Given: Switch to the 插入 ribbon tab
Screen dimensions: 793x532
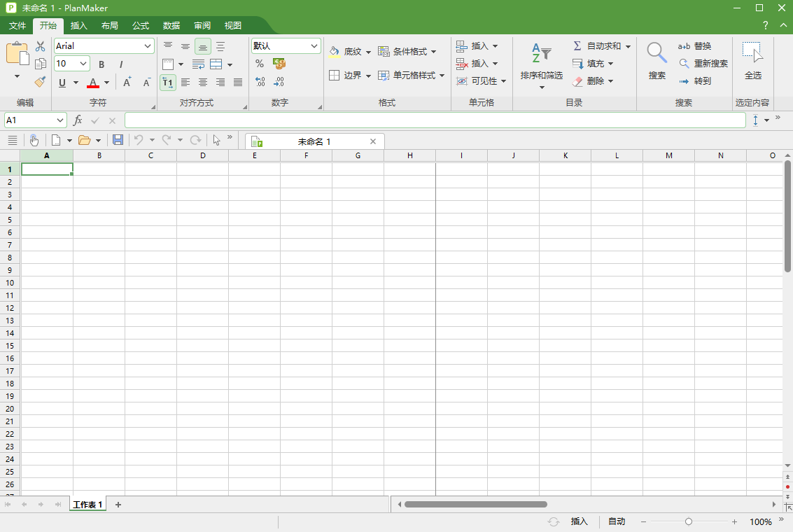Looking at the screenshot, I should click(x=78, y=25).
